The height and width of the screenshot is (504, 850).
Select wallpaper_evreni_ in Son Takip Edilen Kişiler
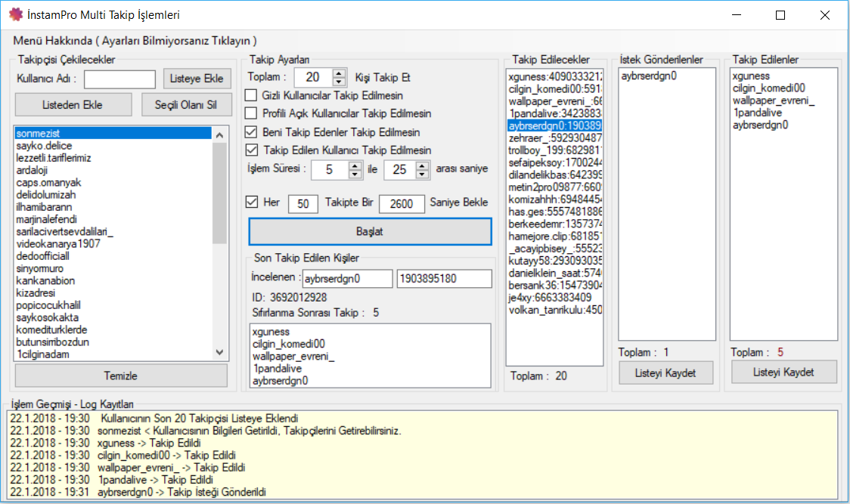click(371, 356)
